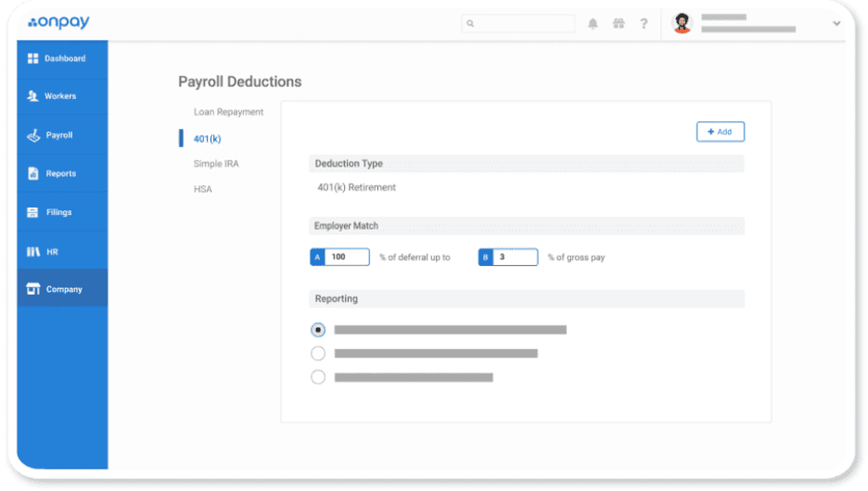The height and width of the screenshot is (491, 868).
Task: Expand the user account dropdown chevron
Action: (x=836, y=24)
